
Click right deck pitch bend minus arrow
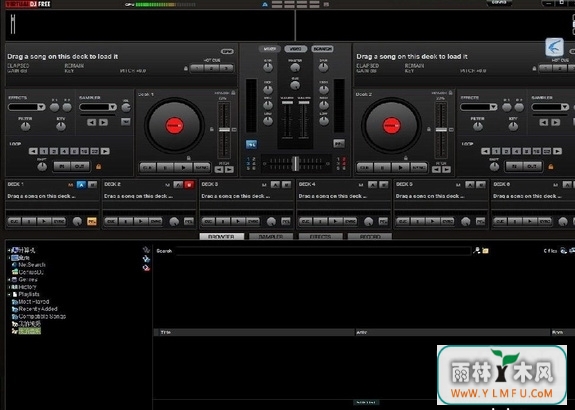436,169
